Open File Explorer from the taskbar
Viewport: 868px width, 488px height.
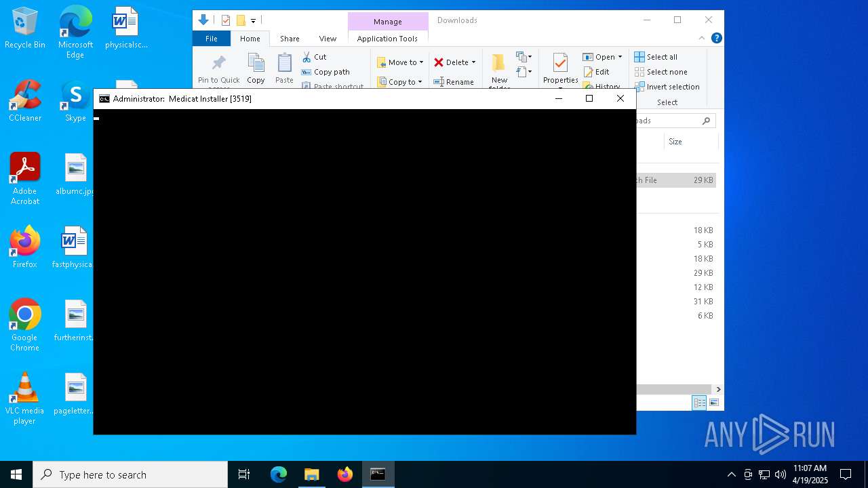pos(311,474)
